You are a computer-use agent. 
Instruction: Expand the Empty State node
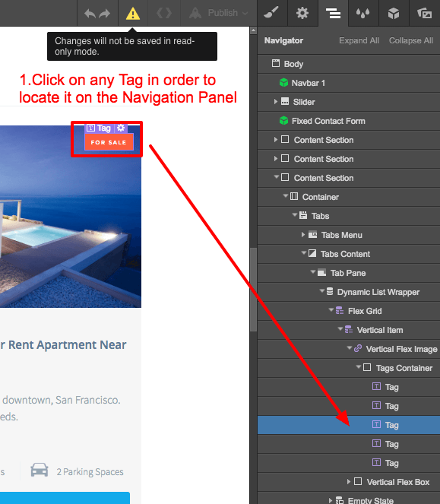point(331,500)
